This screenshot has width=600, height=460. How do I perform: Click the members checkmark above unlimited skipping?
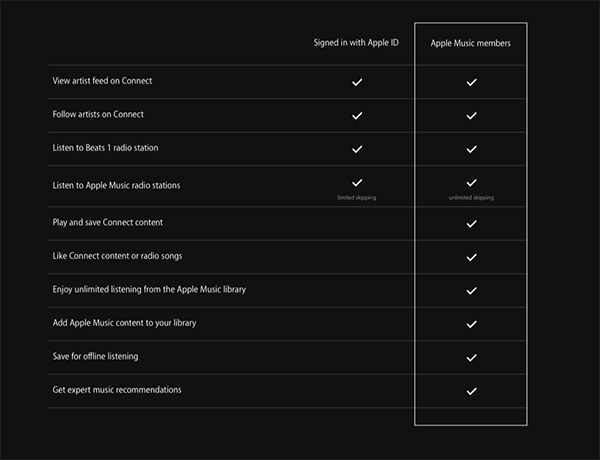coord(471,182)
